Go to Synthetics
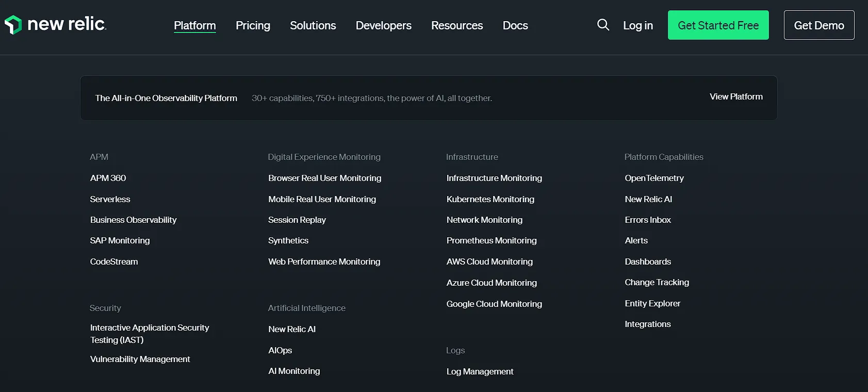This screenshot has width=868, height=392. [288, 240]
